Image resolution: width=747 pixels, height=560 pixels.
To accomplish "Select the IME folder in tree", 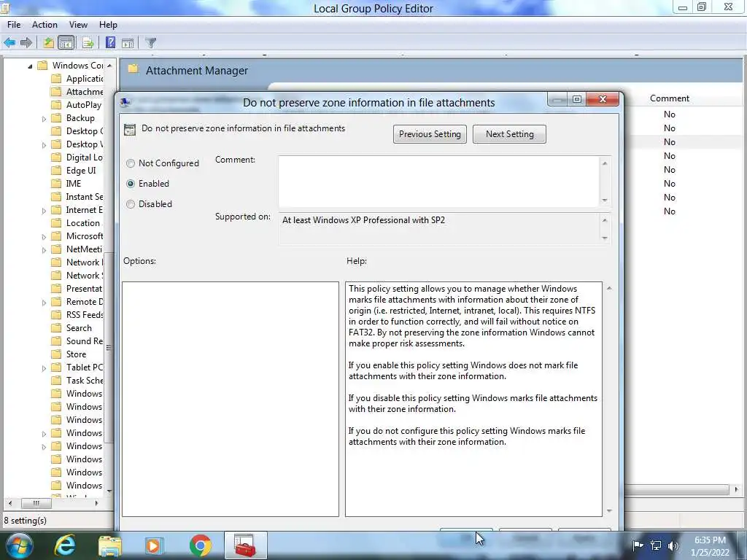I will click(74, 184).
